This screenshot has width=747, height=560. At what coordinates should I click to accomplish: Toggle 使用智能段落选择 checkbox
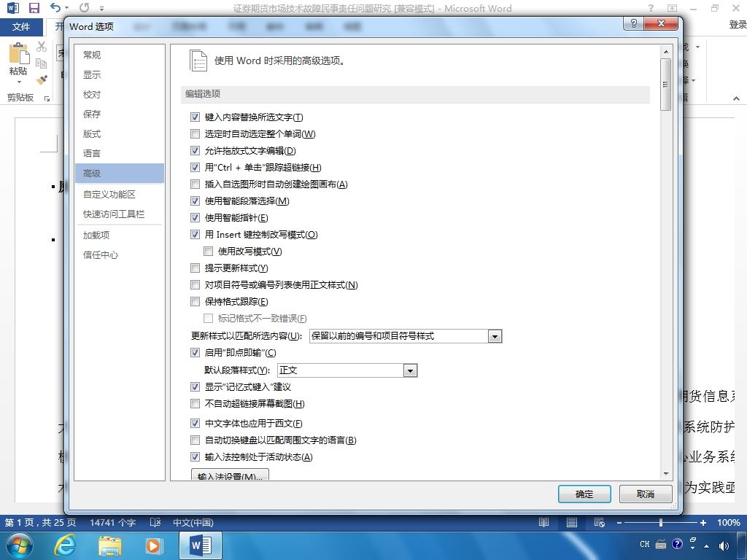(195, 201)
